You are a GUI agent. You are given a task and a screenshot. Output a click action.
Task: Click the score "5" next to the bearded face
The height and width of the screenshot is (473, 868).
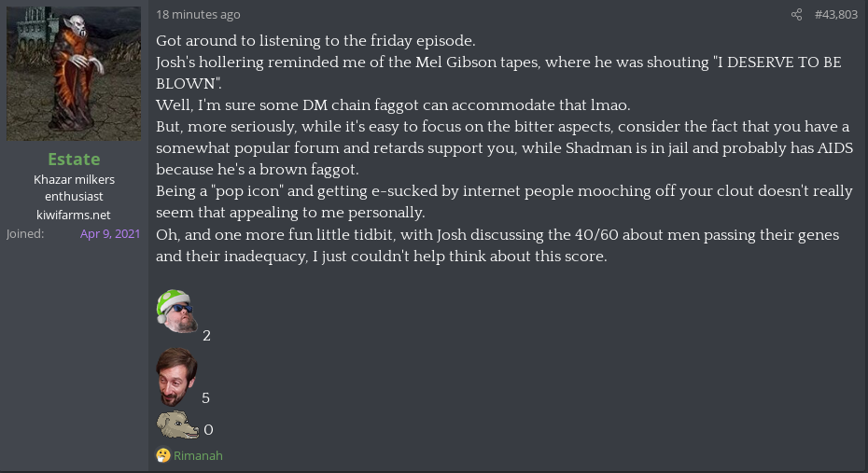coord(206,398)
